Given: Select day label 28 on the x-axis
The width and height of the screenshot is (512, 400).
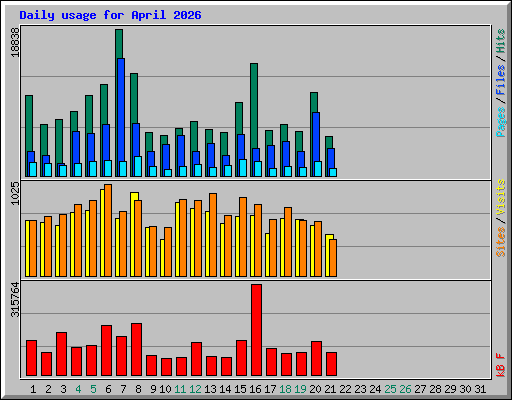Looking at the screenshot, I should [435, 389].
